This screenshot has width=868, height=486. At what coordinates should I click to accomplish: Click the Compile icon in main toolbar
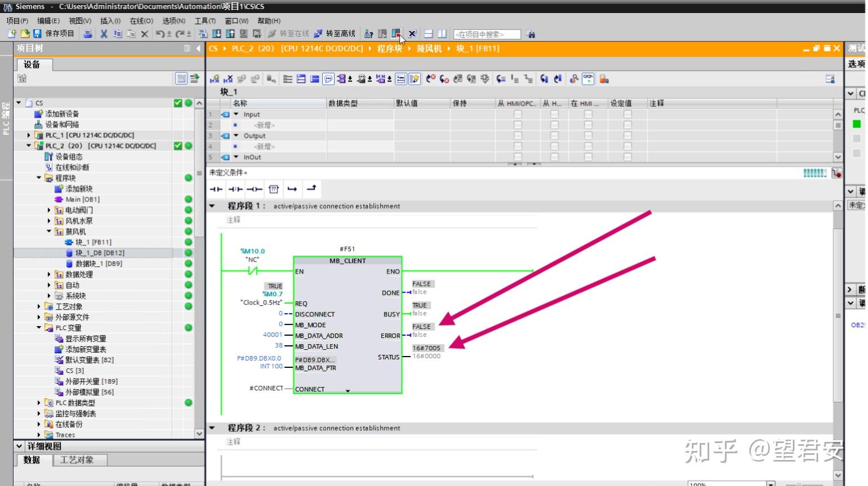click(203, 34)
